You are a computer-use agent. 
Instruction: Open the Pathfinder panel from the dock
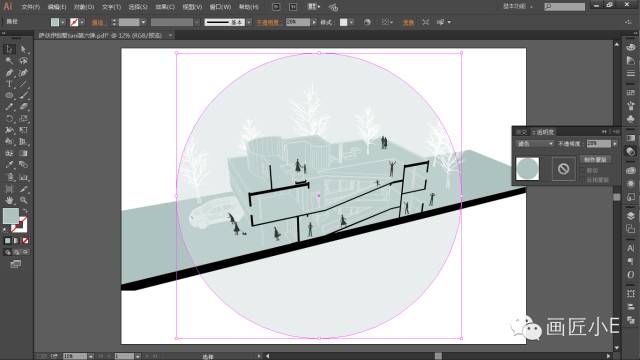[x=631, y=320]
